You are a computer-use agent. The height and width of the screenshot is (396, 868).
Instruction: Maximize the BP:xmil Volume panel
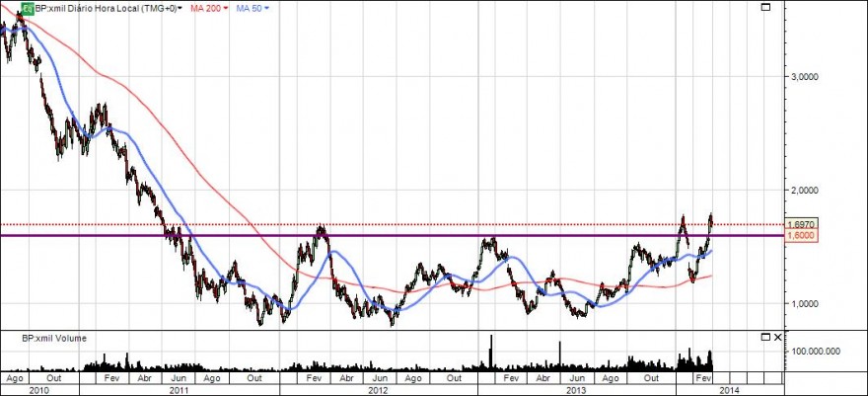765,337
